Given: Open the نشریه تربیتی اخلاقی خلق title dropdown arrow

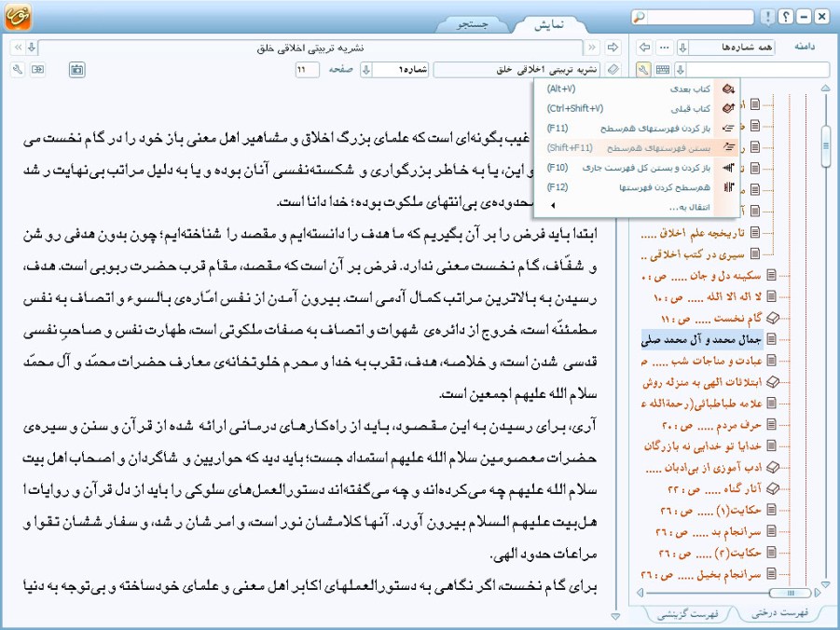Looking at the screenshot, I should tap(32, 48).
